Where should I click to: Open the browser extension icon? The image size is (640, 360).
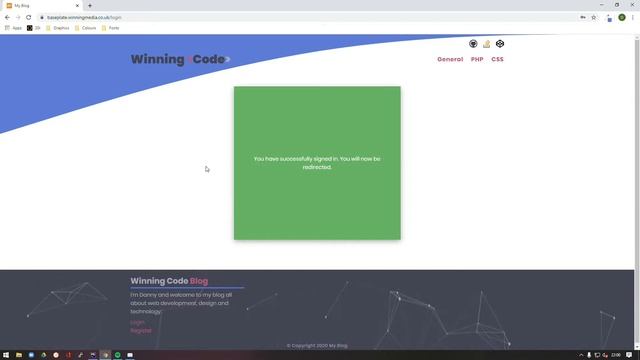tap(609, 18)
